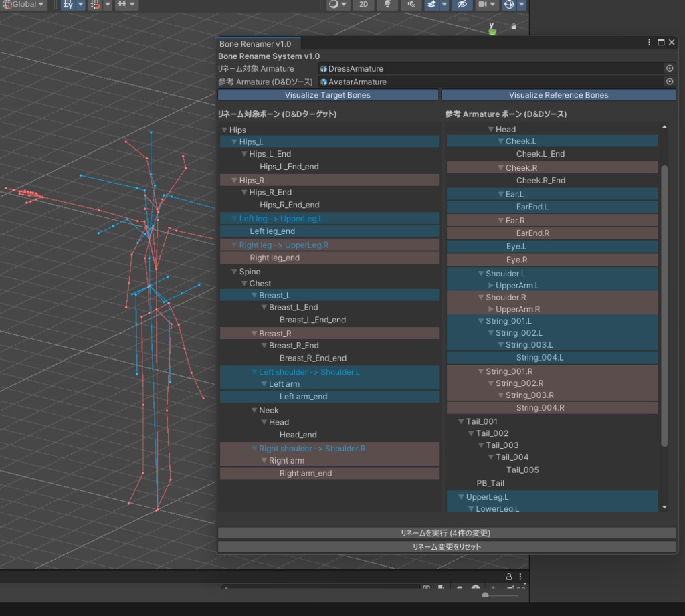Click the Visualize Reference Bones button

pyautogui.click(x=558, y=94)
